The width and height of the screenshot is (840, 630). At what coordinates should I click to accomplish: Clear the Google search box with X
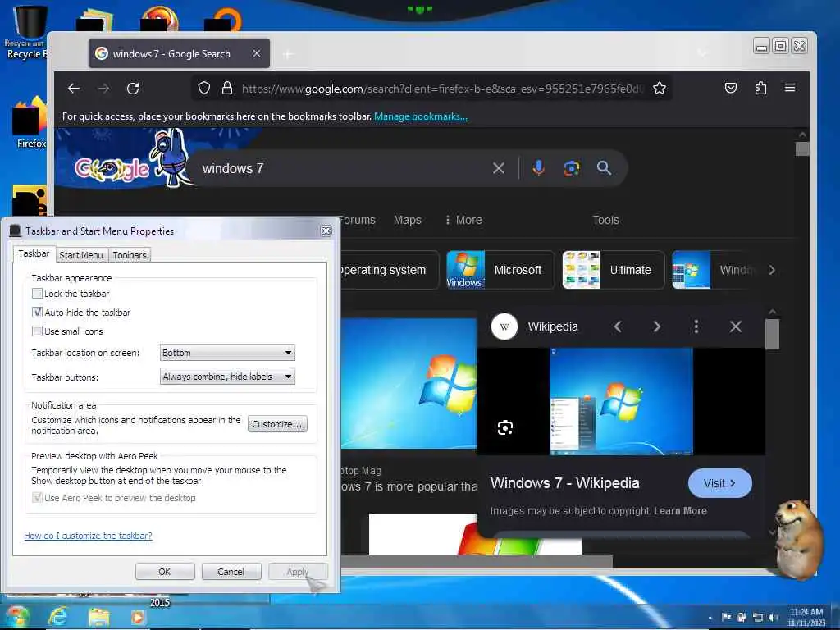coord(499,168)
